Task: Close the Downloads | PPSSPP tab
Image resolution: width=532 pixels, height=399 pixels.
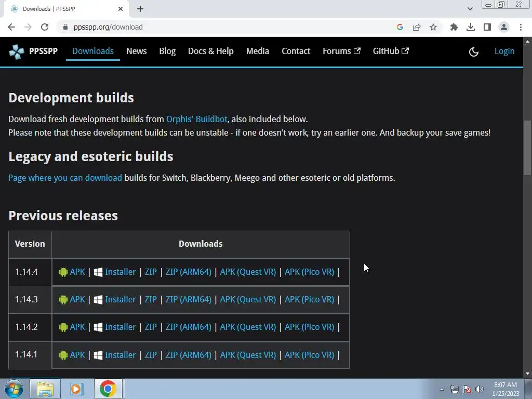Action: (x=121, y=9)
